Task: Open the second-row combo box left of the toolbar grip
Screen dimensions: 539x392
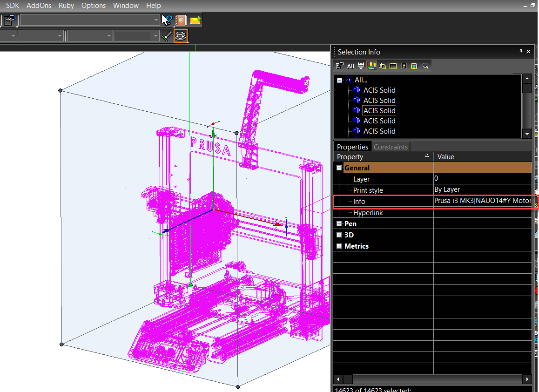Action: coord(40,35)
